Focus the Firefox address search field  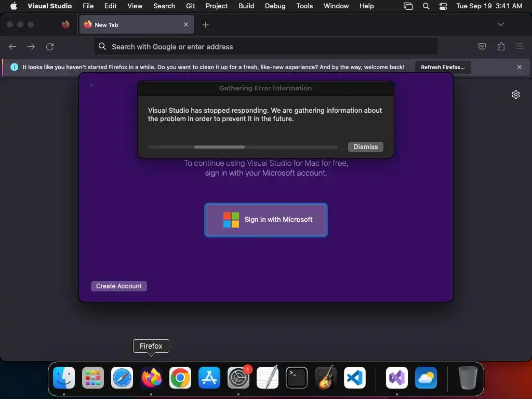265,46
